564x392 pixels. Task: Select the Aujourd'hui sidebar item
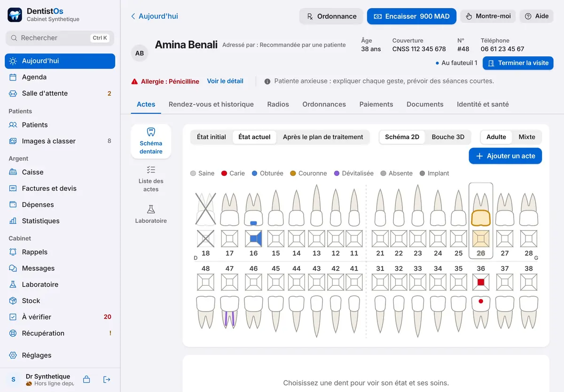(60, 61)
